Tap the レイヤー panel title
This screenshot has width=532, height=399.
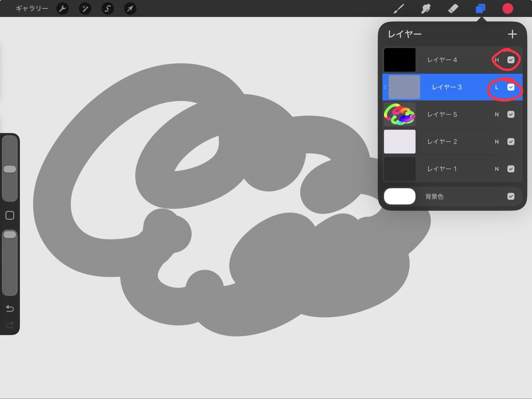coord(405,34)
